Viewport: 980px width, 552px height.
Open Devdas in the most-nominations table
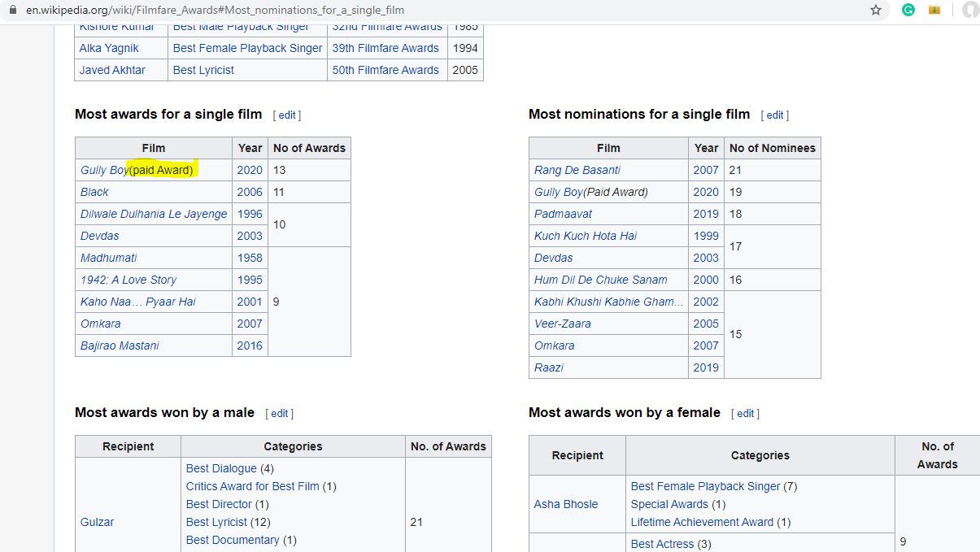coord(554,258)
